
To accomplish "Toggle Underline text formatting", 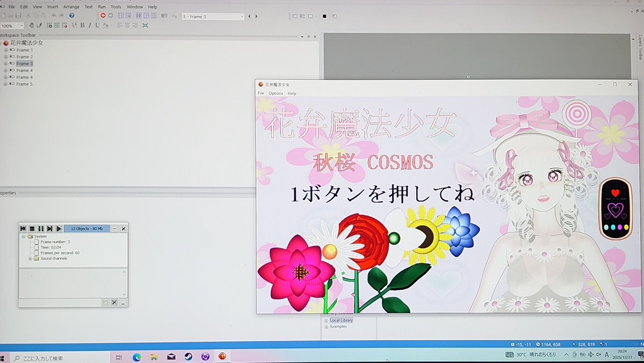I will pos(97,25).
